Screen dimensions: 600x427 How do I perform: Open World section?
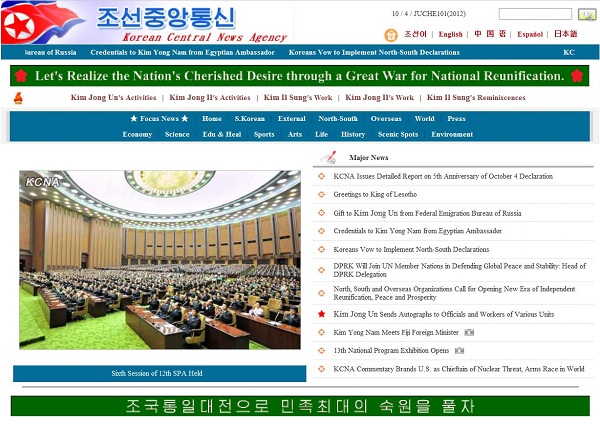[424, 119]
